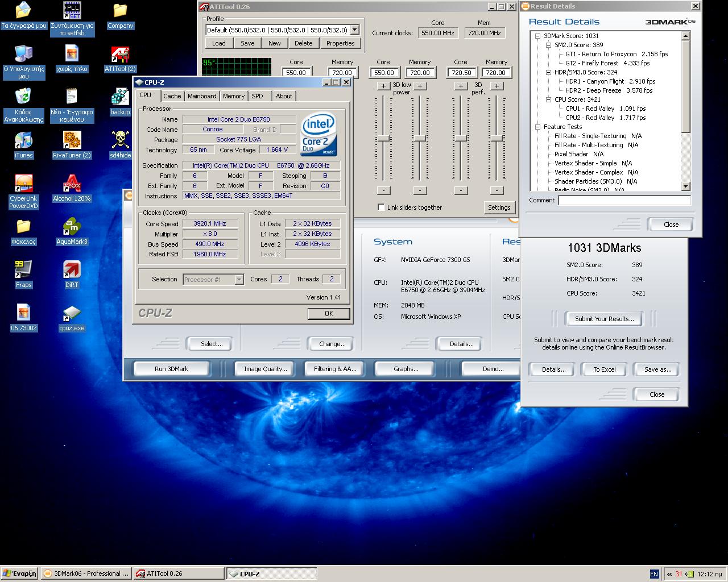The width and height of the screenshot is (728, 582).
Task: Click Load button in ATITool
Action: click(219, 43)
